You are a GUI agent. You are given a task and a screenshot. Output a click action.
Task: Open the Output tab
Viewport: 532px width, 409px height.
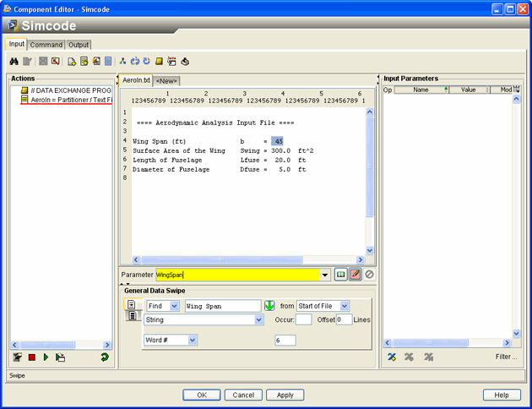tap(79, 45)
